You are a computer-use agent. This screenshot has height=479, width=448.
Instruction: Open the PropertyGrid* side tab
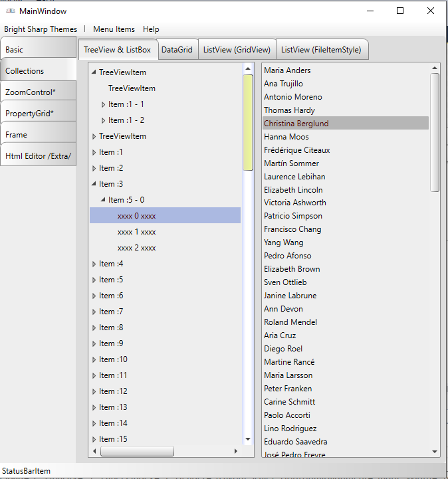[x=37, y=114]
